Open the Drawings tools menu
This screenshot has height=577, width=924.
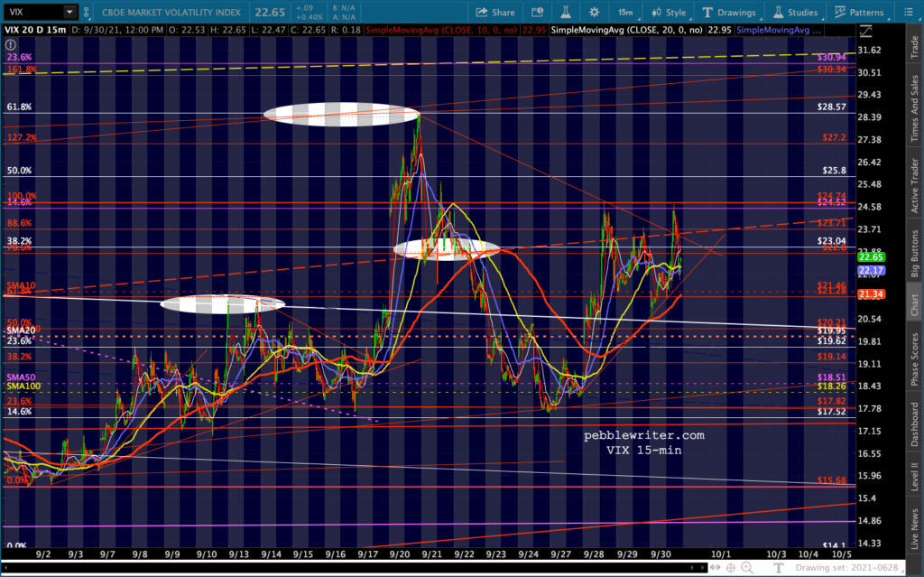coord(730,13)
